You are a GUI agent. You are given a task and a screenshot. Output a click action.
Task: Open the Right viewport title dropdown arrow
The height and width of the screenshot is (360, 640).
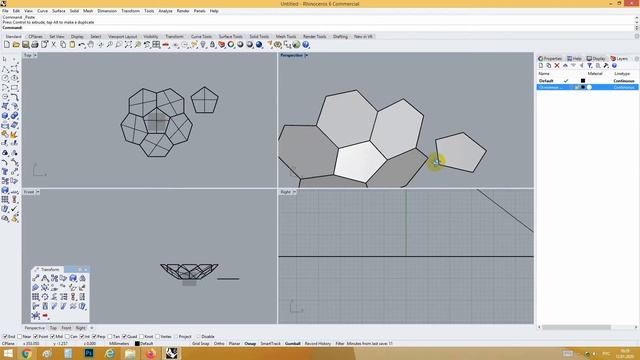coord(294,192)
